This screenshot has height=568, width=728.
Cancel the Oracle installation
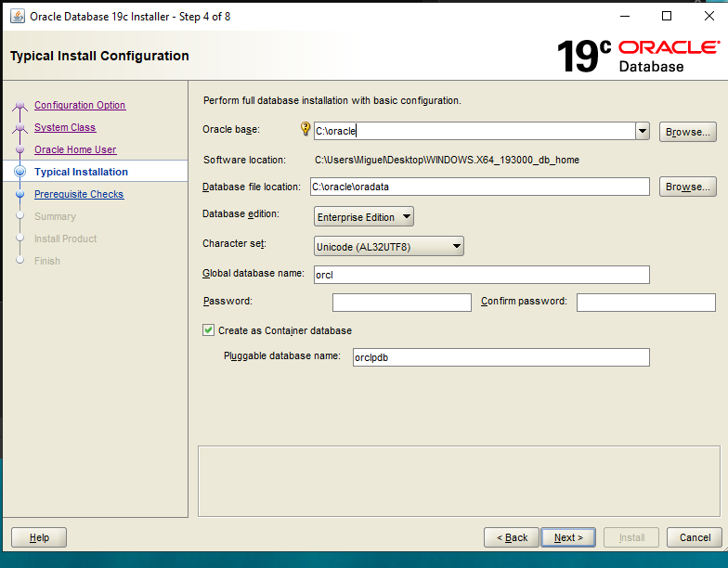(x=695, y=537)
